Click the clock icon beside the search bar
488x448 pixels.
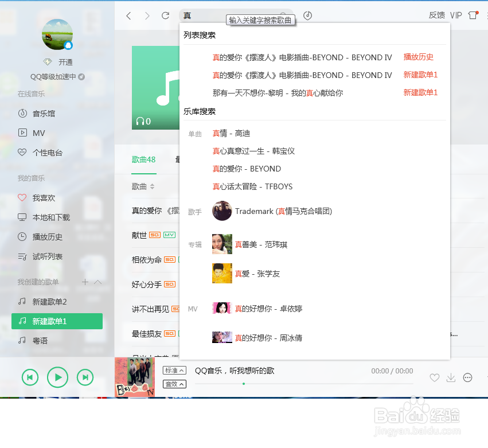[307, 15]
